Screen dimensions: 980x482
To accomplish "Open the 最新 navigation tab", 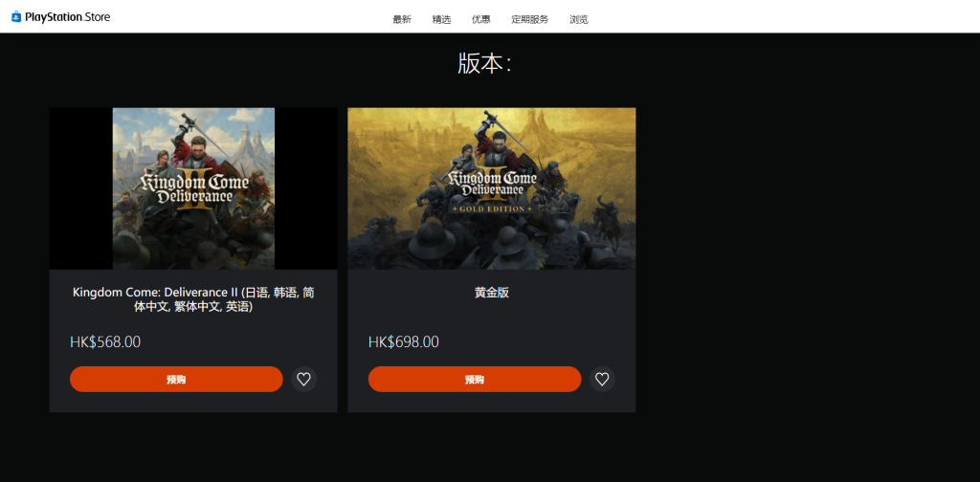I will pos(402,19).
